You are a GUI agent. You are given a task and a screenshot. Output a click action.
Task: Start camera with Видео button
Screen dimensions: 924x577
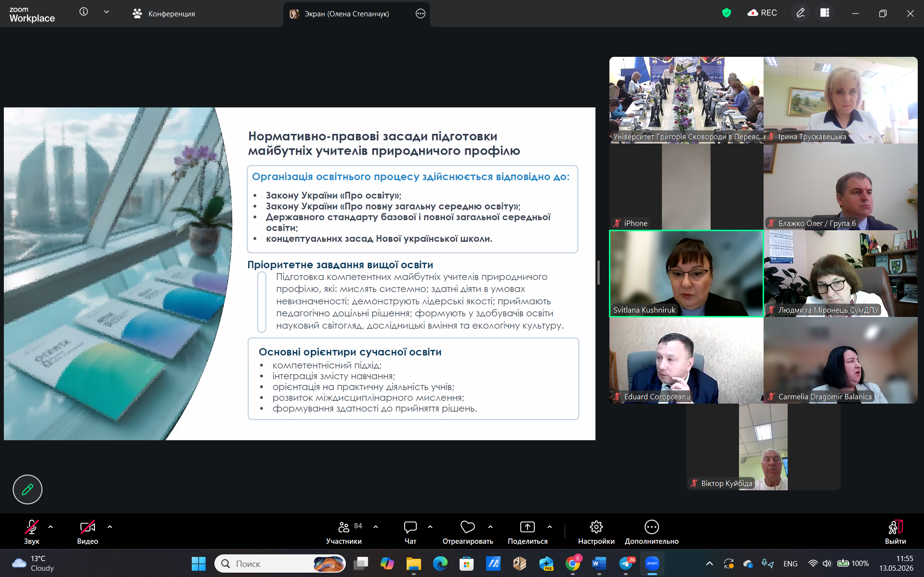(x=88, y=532)
